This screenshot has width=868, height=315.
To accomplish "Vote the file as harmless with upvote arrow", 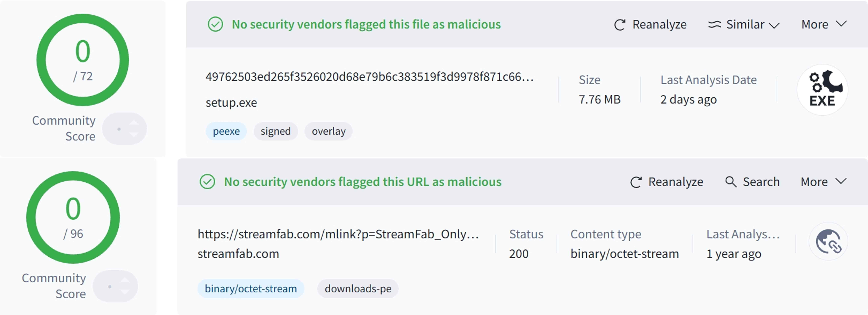I will coord(134,123).
